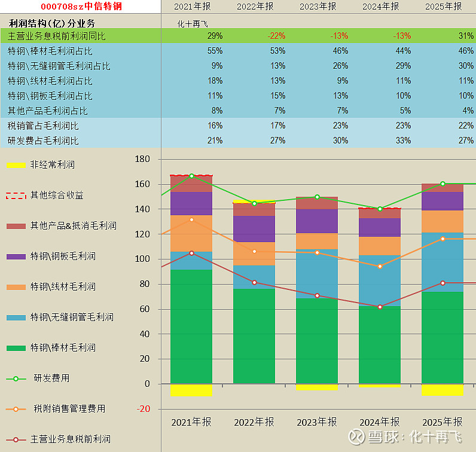
Task: Click the 利润结构(亿)分业务 heading
Action: click(x=52, y=23)
